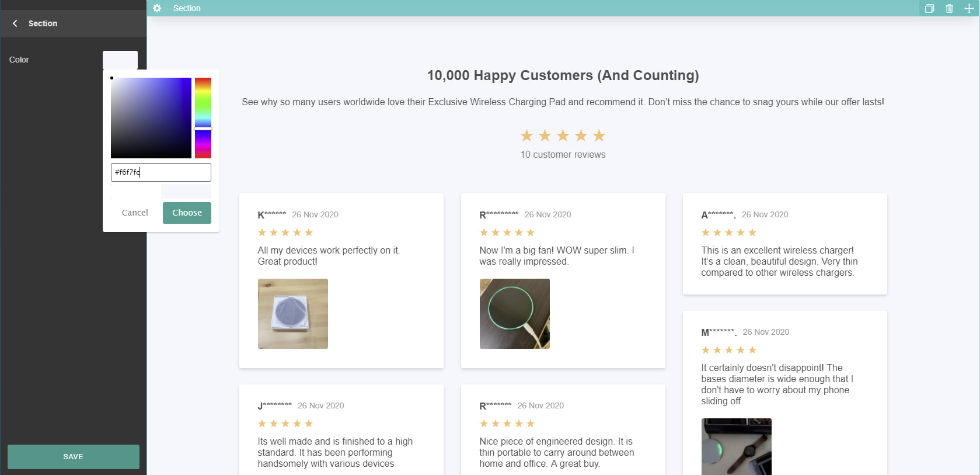The image size is (980, 475).
Task: Cancel the color picker
Action: pyautogui.click(x=135, y=213)
